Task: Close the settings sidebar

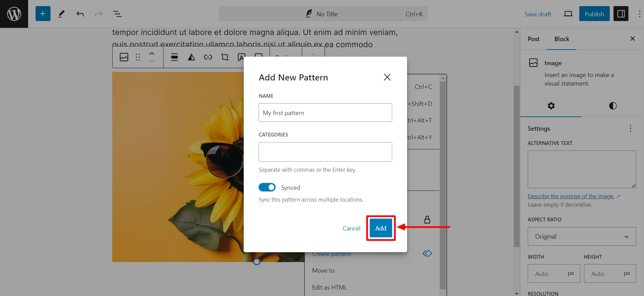Action: (x=632, y=39)
